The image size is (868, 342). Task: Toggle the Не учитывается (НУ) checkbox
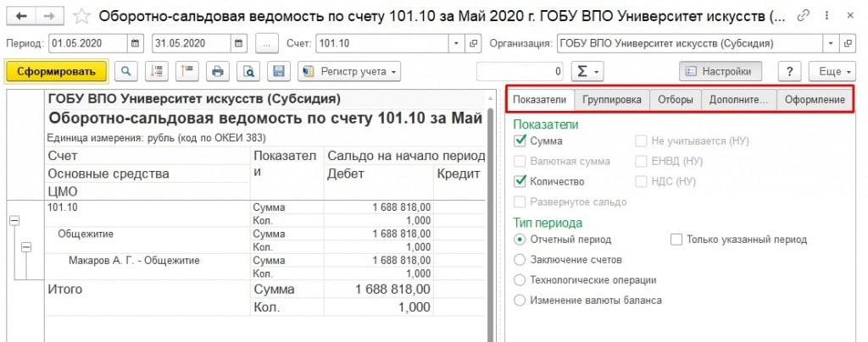coord(641,141)
